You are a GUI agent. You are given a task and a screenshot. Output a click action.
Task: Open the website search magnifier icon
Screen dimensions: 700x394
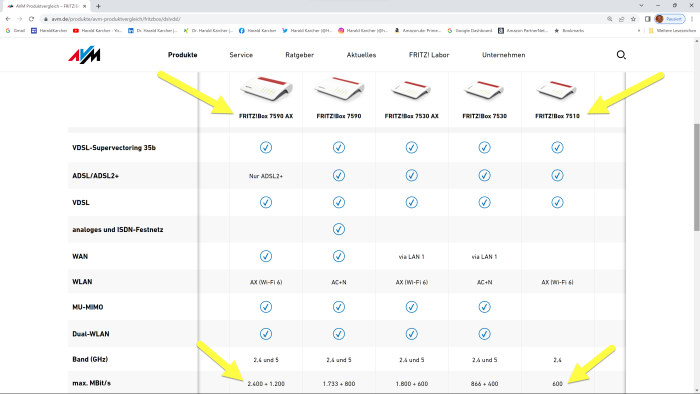click(x=621, y=55)
